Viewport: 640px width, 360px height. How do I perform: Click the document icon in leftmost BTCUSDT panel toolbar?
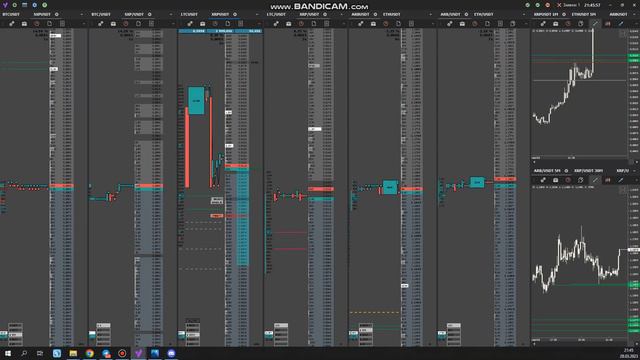[49, 24]
